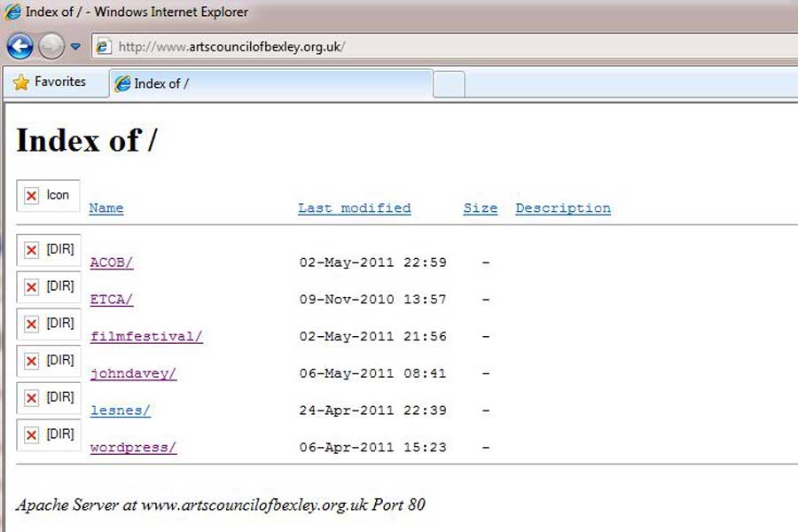Open the recent pages dropdown arrow
The width and height of the screenshot is (798, 532).
(75, 46)
